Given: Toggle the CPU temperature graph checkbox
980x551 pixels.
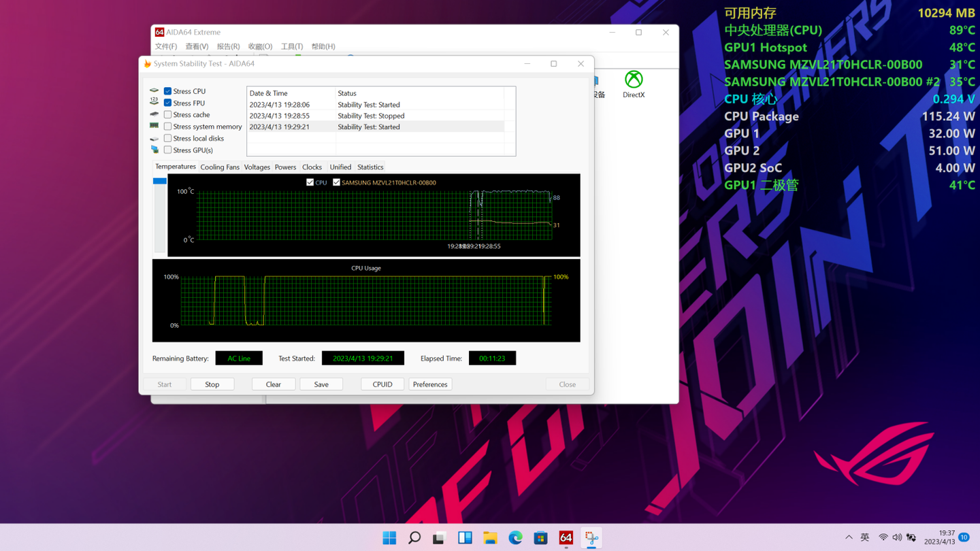Looking at the screenshot, I should point(310,182).
